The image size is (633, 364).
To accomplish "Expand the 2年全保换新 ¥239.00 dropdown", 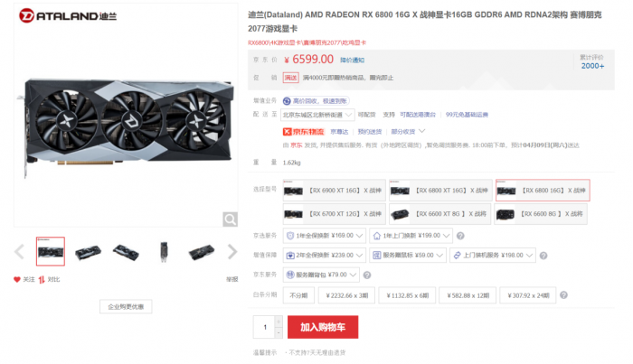I will point(324,256).
